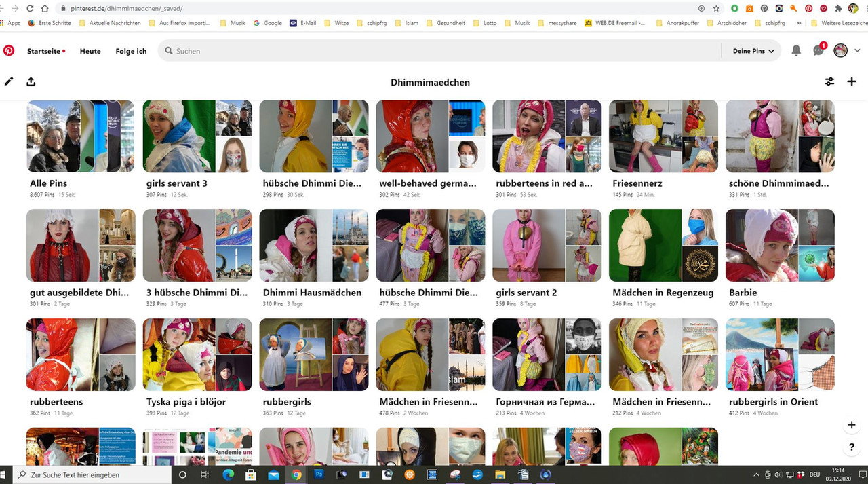
Task: Show hidden bookmarks with the double chevron
Action: coord(799,23)
